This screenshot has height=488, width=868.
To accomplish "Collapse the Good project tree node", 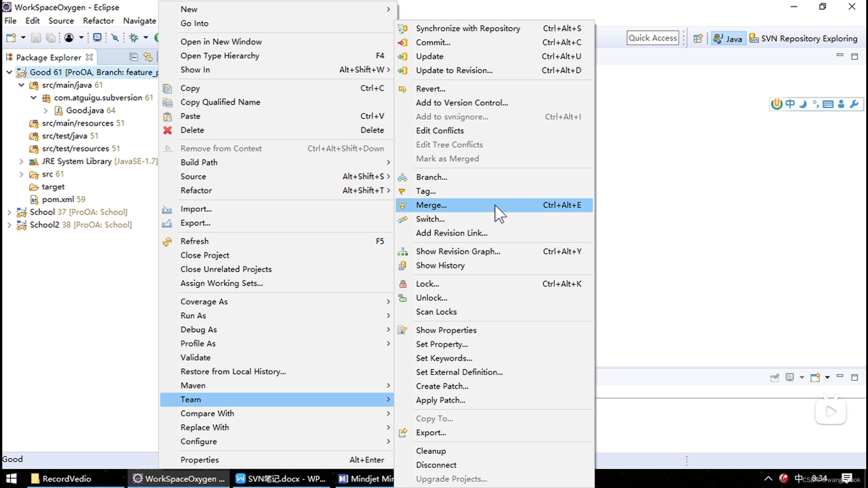I will pyautogui.click(x=9, y=72).
